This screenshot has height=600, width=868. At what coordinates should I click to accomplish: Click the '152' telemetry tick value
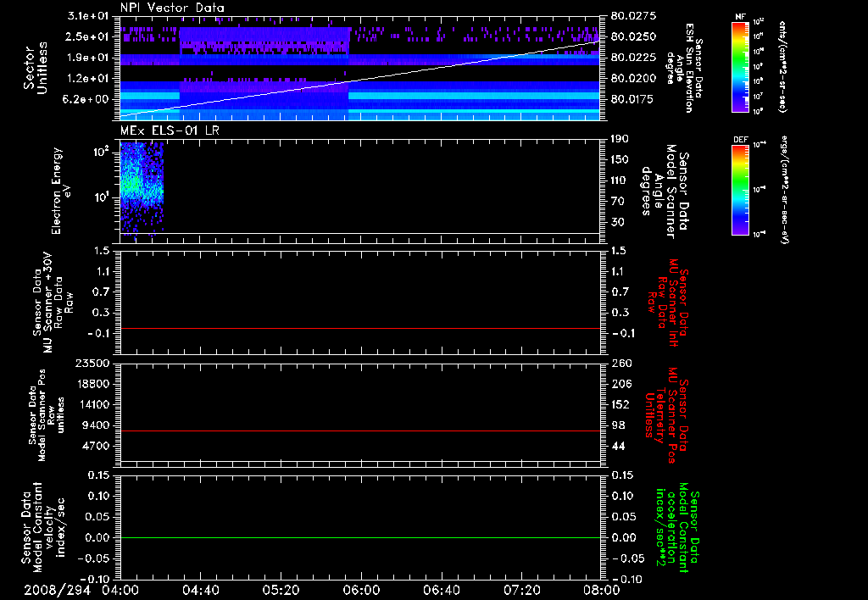tap(620, 404)
